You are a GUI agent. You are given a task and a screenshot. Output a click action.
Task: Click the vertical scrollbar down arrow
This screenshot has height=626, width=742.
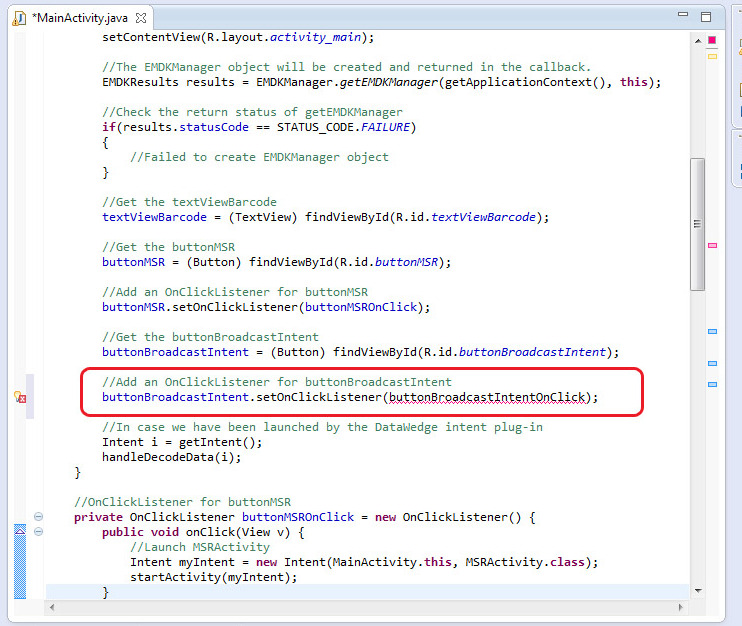(697, 589)
